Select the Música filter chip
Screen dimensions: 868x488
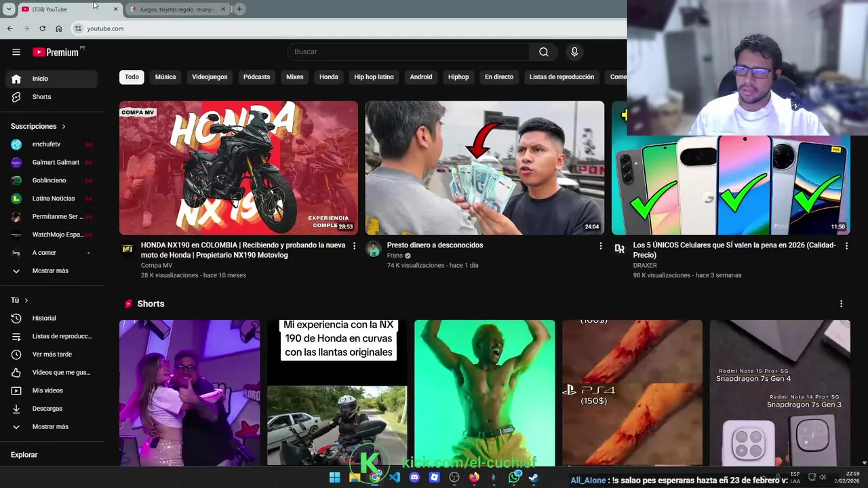[165, 77]
